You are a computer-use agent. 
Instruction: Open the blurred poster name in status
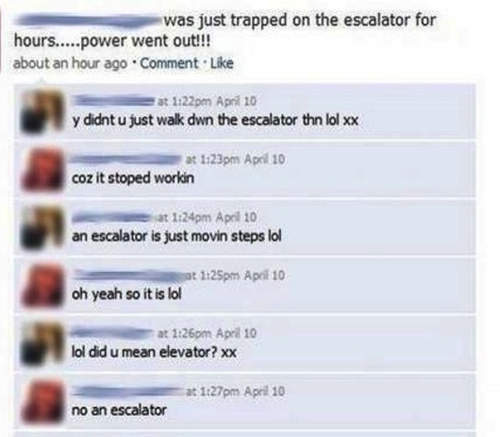88,20
